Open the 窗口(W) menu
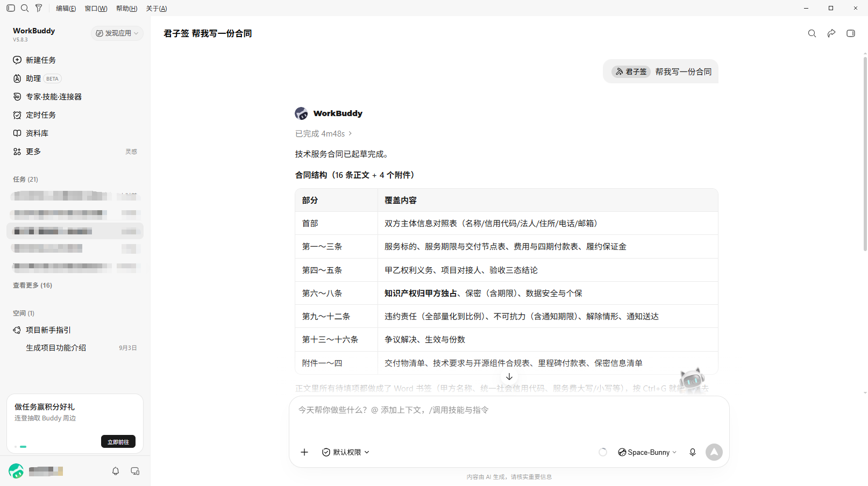 [x=96, y=9]
